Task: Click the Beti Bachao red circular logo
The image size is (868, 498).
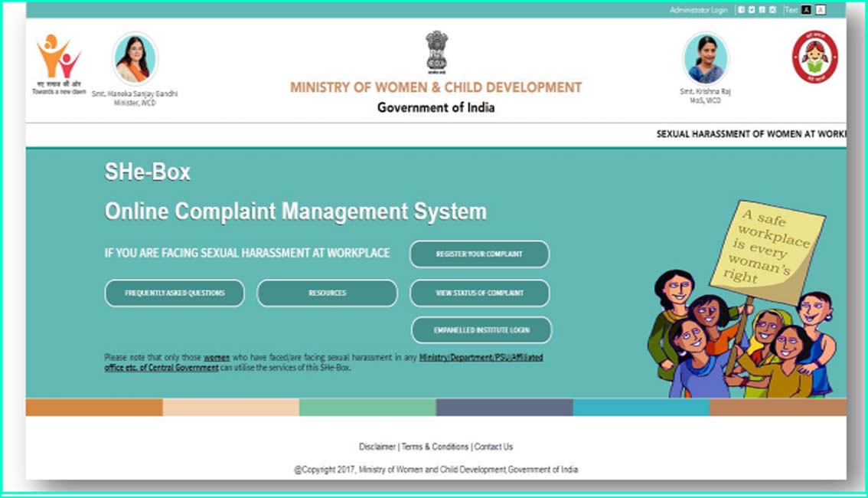Action: click(x=814, y=57)
